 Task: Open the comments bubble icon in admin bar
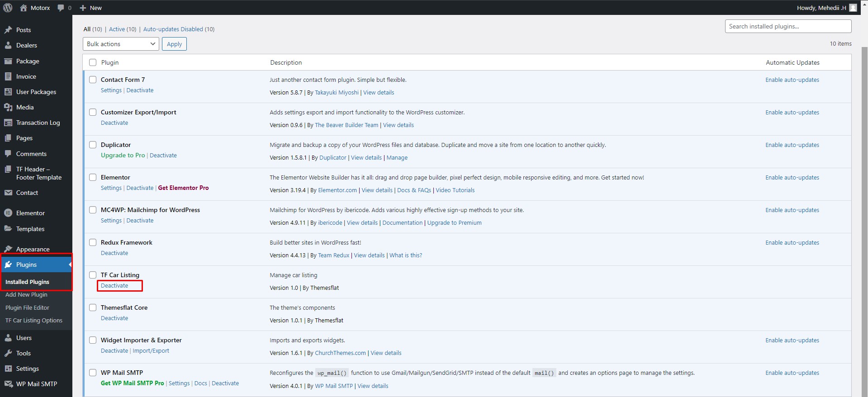61,8
